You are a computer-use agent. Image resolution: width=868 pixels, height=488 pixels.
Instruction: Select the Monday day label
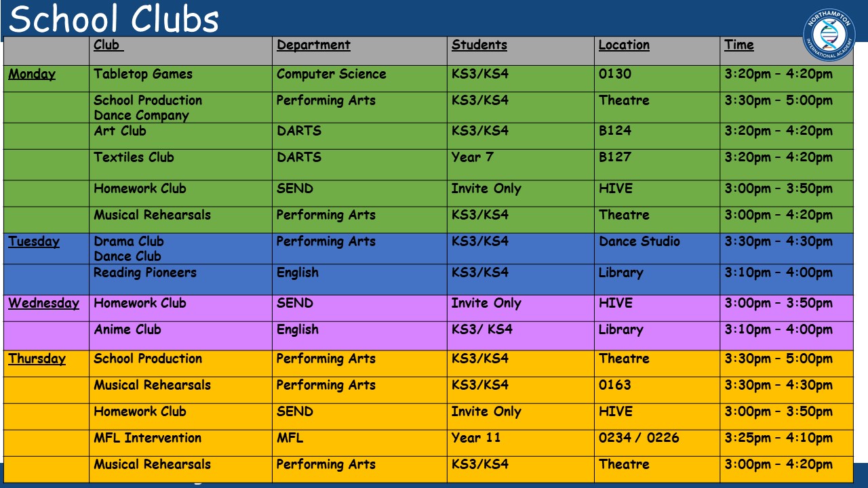[x=32, y=75]
